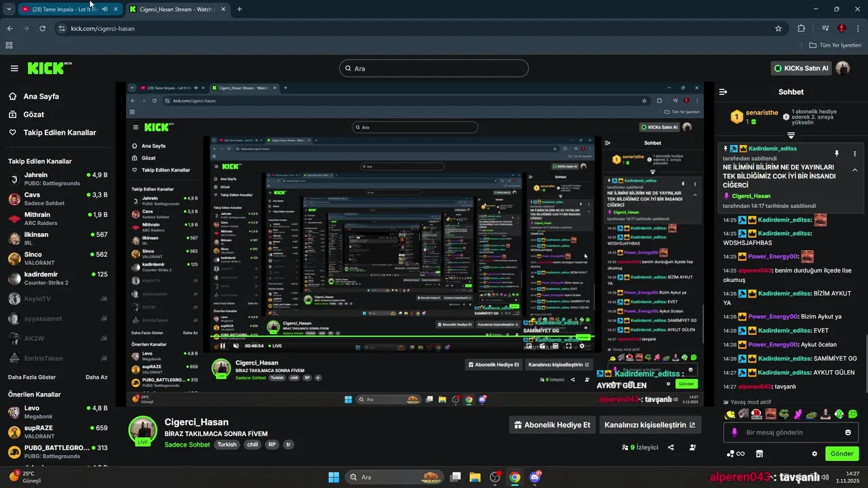868x488 pixels.
Task: Click the KICK logo
Action: point(50,68)
